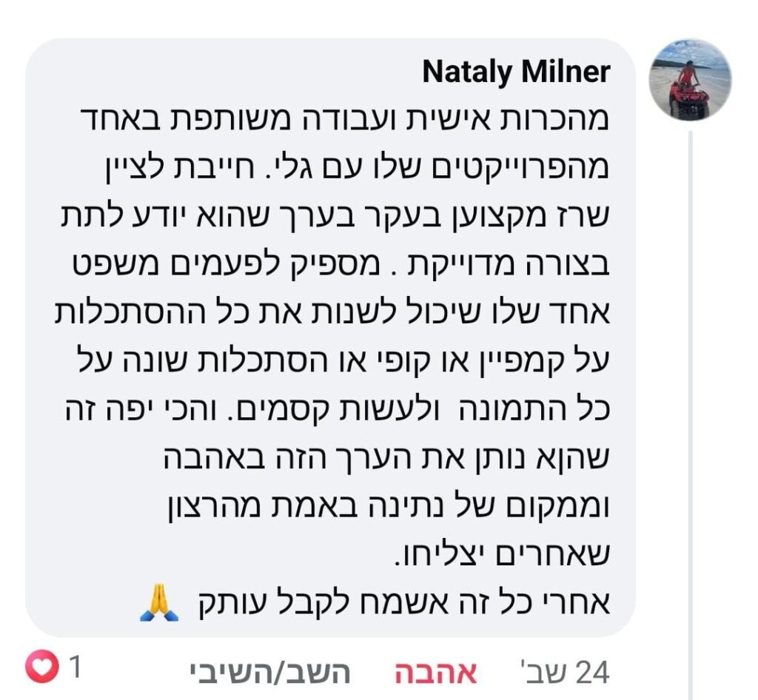This screenshot has height=700, width=758.
Task: Open the 24 שב' comment timestamp
Action: tap(566, 672)
